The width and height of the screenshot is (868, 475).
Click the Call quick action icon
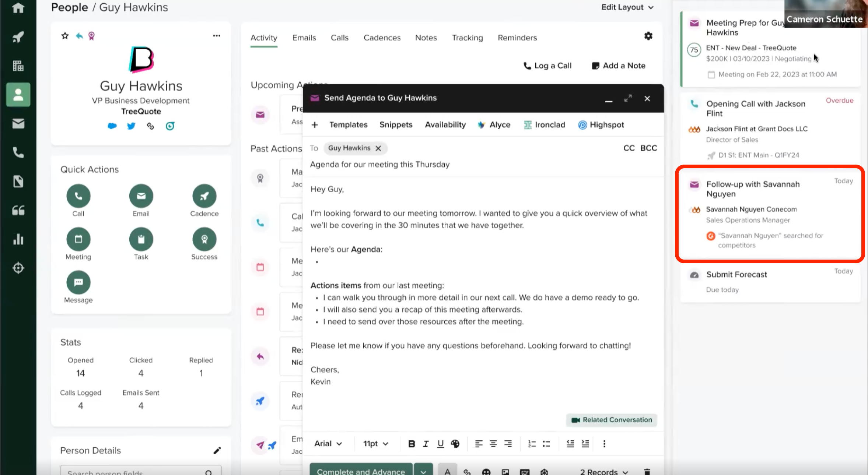coord(78,196)
